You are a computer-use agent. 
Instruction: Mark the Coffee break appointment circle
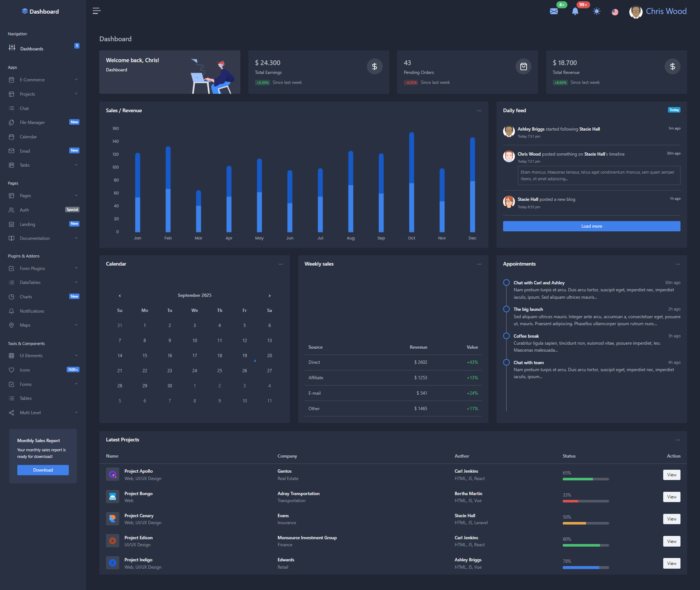506,336
